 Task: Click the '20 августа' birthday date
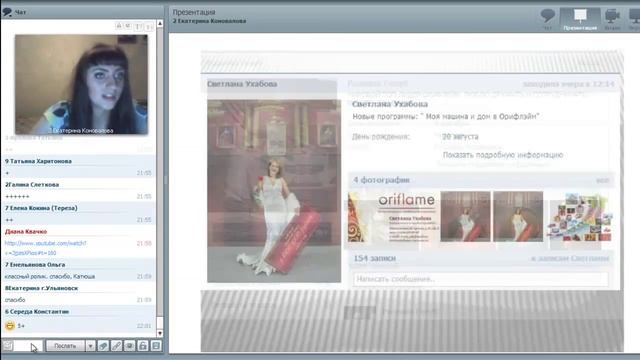click(x=460, y=137)
